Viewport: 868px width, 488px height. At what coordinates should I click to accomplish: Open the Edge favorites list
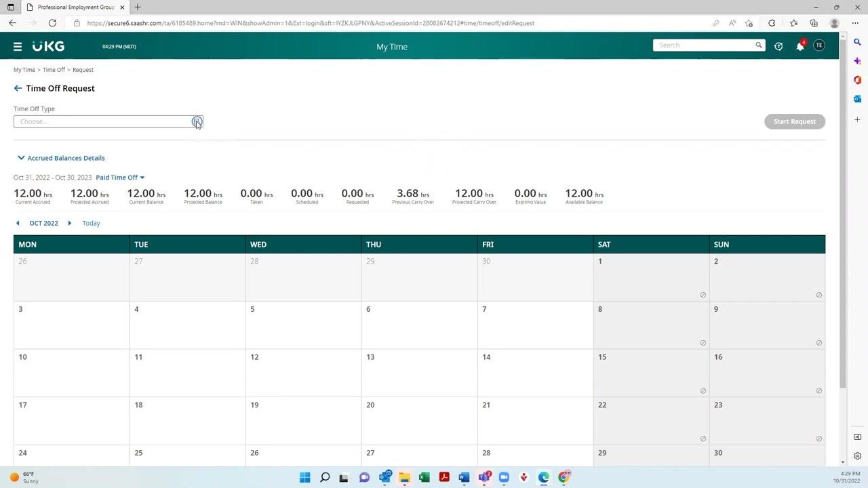coord(794,23)
